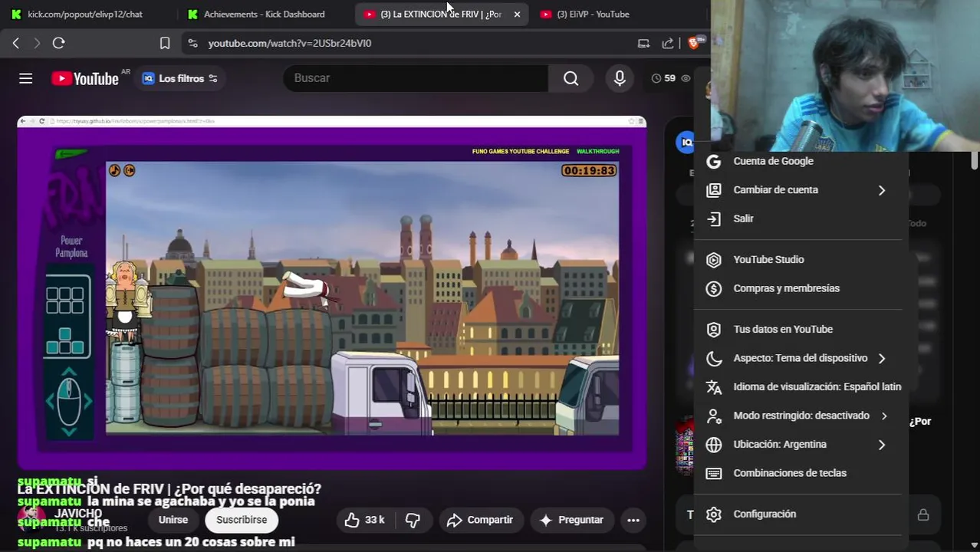Click the translate icon for Idioma
The width and height of the screenshot is (980, 552).
click(x=714, y=387)
